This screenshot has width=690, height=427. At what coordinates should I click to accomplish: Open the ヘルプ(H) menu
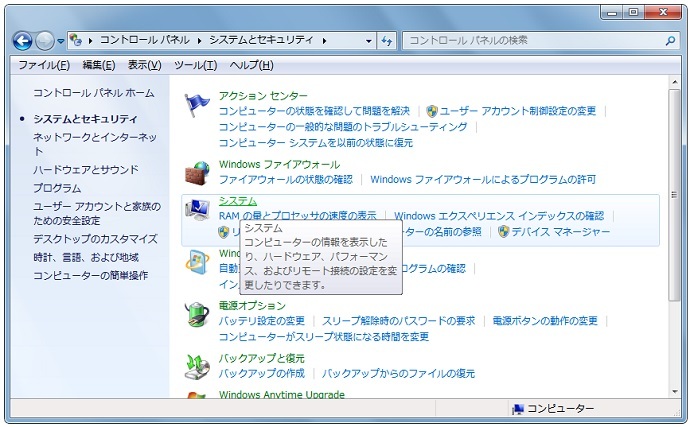pyautogui.click(x=251, y=65)
